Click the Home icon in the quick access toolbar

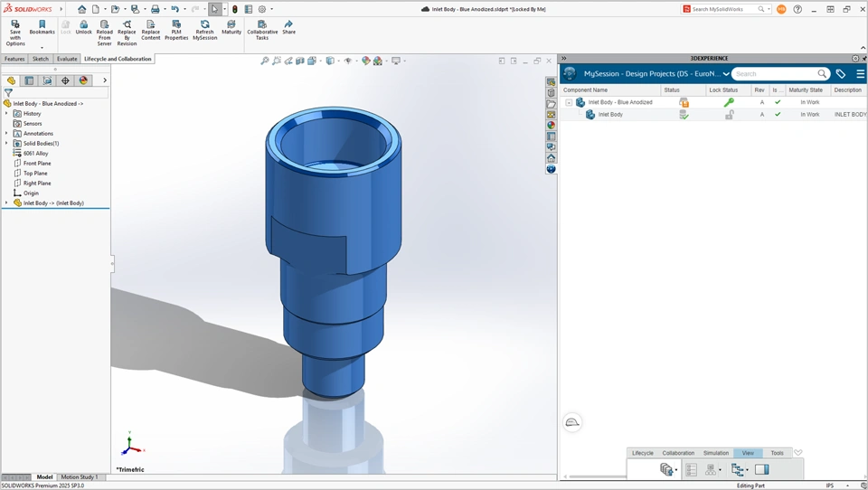coord(82,9)
